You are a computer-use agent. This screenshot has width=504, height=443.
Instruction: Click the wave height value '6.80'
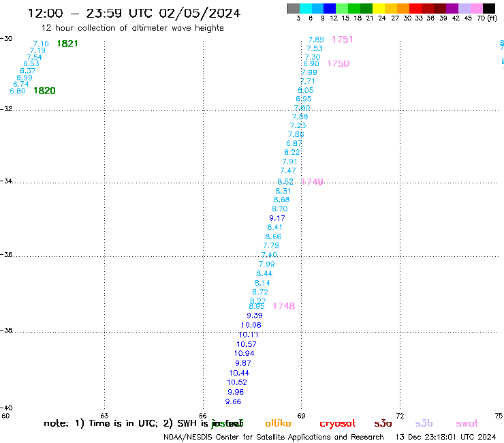(x=18, y=91)
